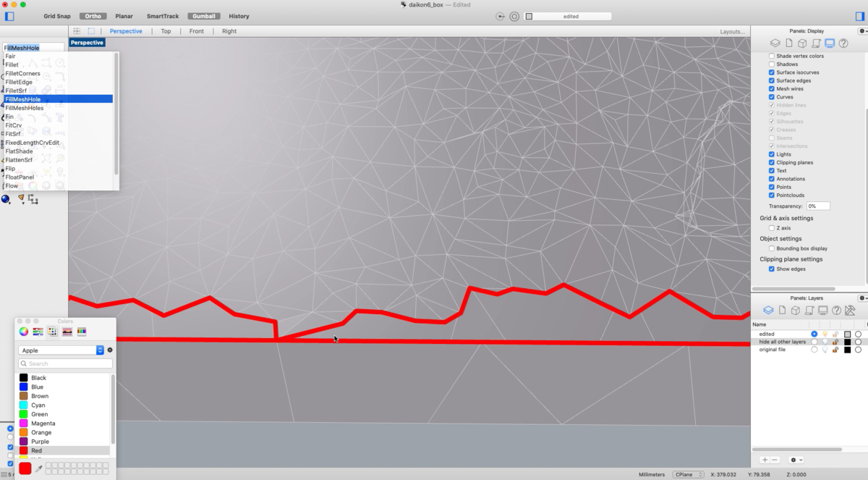Open the Display panel gear dropdown
Screen dimensions: 868x480
[863, 31]
